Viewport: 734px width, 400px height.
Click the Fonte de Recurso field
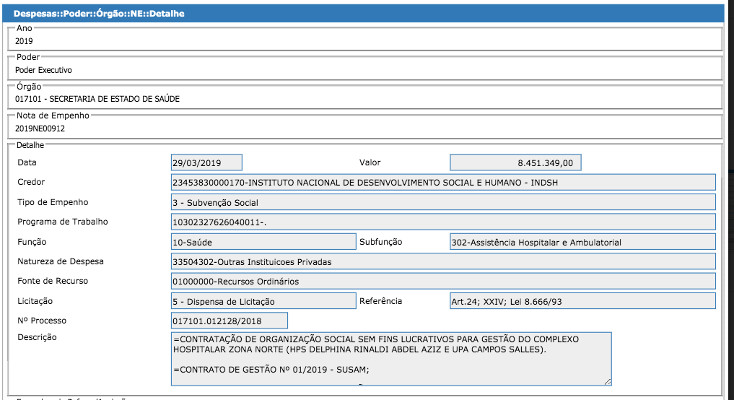443,281
